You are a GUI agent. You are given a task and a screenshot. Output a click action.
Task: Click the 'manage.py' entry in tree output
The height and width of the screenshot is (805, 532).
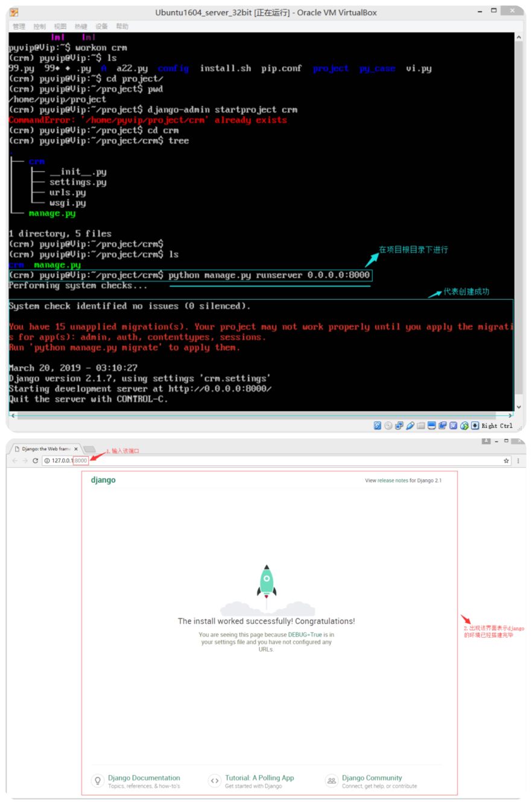(x=52, y=213)
